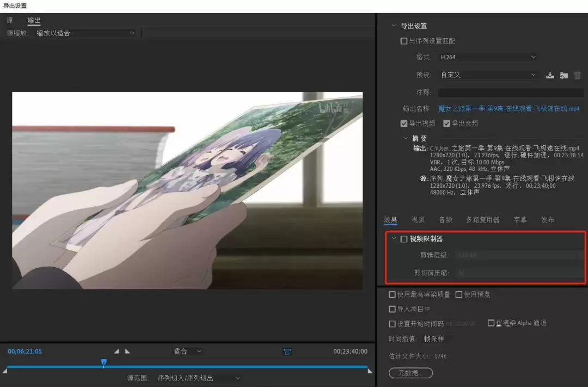The width and height of the screenshot is (588, 387).
Task: Enable match sequence settings checkbox
Action: pos(404,41)
